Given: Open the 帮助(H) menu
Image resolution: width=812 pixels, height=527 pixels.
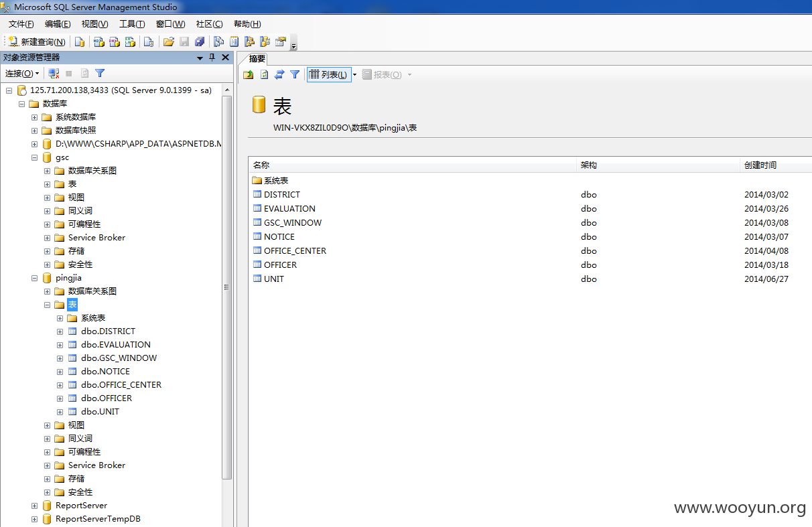Looking at the screenshot, I should [247, 24].
